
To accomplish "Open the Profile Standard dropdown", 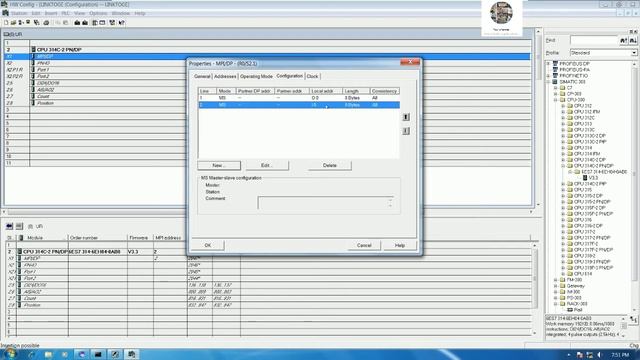I will pyautogui.click(x=633, y=53).
